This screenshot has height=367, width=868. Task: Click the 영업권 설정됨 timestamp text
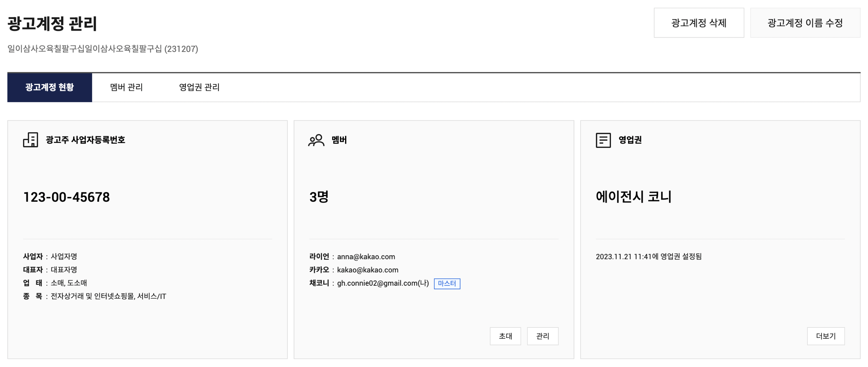click(x=648, y=257)
